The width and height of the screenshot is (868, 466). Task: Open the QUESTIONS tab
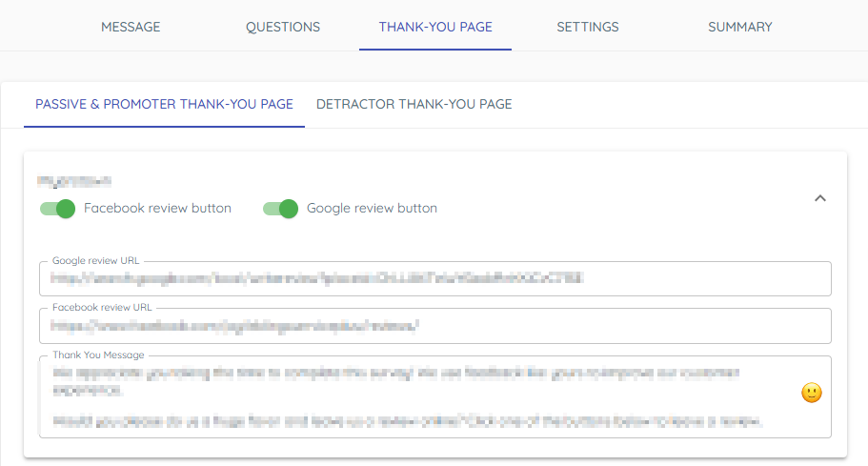click(x=283, y=27)
